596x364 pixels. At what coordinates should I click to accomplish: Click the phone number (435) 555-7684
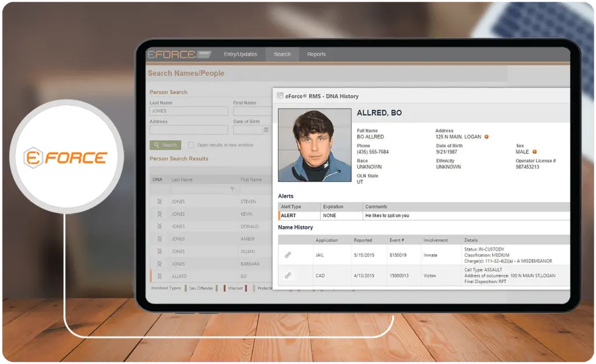click(372, 152)
